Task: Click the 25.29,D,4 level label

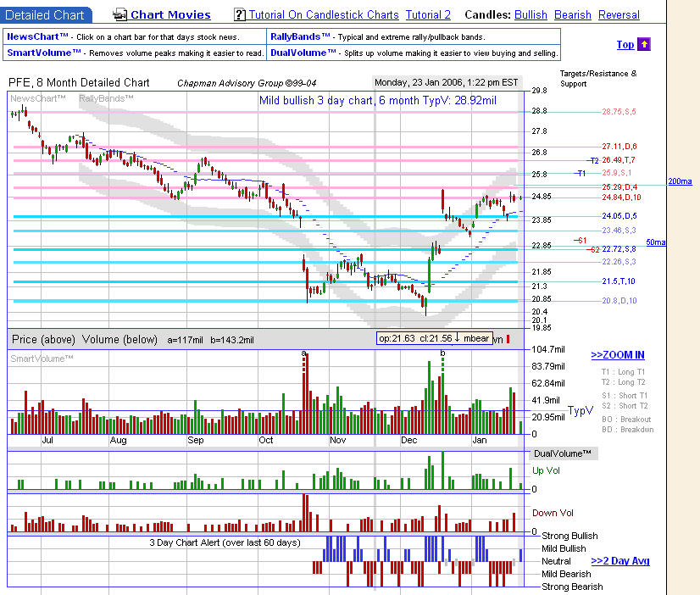Action: (x=619, y=187)
